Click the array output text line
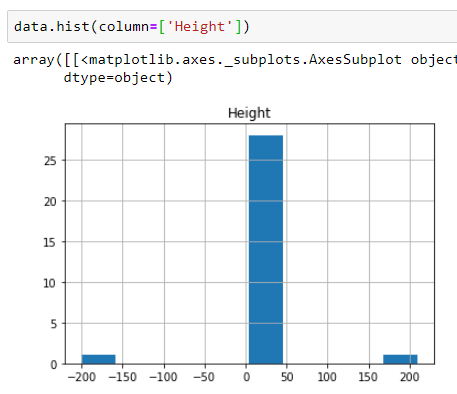This screenshot has width=457, height=394. 235,60
